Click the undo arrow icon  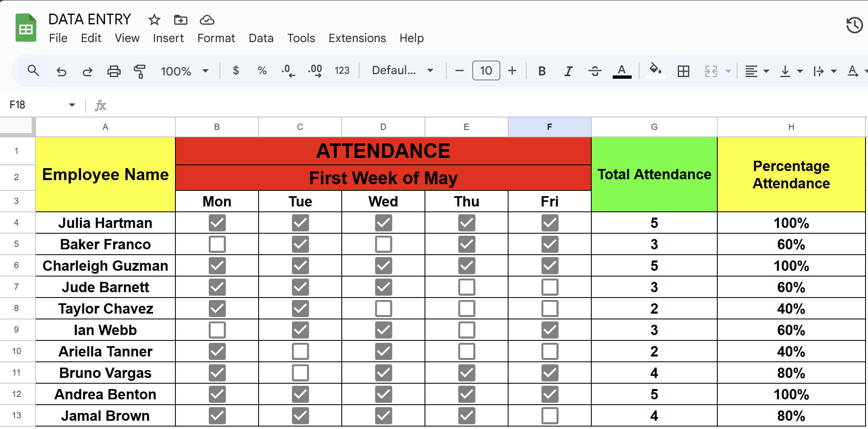(x=61, y=71)
